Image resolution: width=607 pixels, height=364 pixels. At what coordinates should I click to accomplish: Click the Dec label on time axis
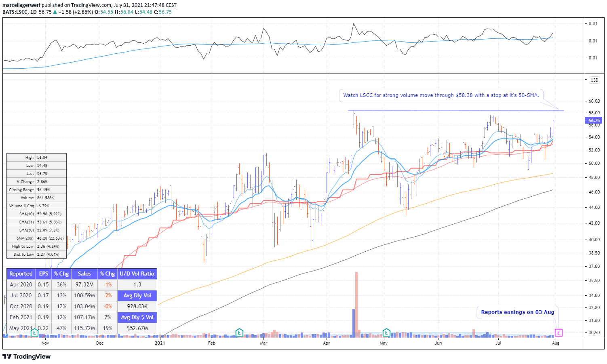pyautogui.click(x=100, y=343)
